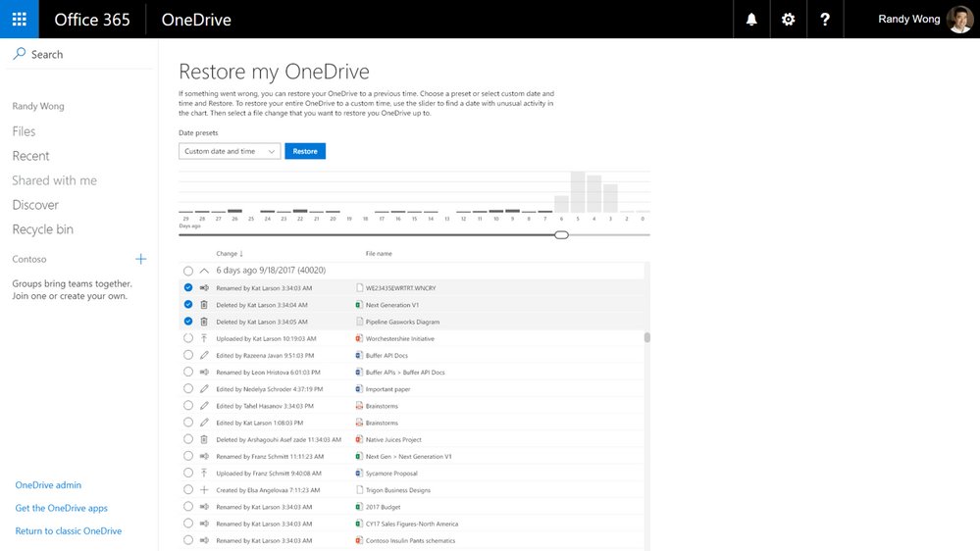Uncheck the WE2343SEWRTRT.WNCRY rename change
980x551 pixels.
pos(188,287)
